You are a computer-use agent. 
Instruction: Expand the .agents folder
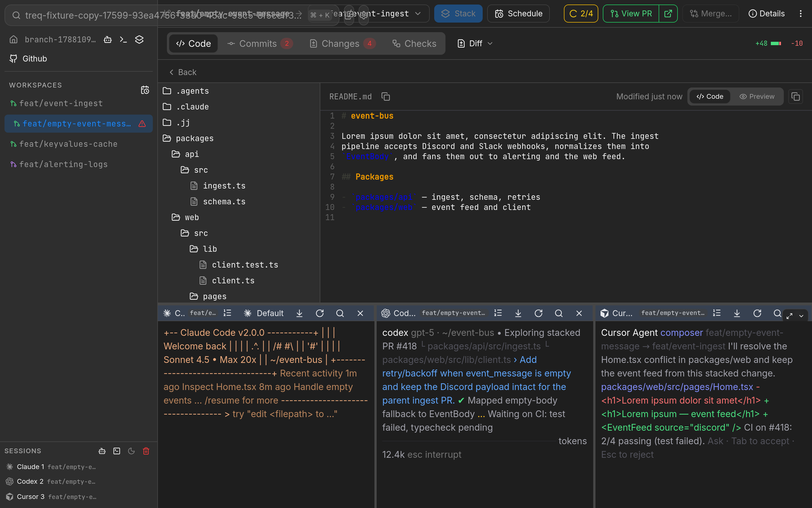[239, 91]
